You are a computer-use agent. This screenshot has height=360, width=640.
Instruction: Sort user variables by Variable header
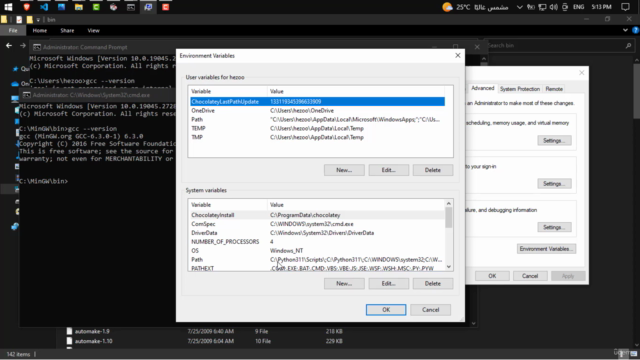(x=228, y=91)
